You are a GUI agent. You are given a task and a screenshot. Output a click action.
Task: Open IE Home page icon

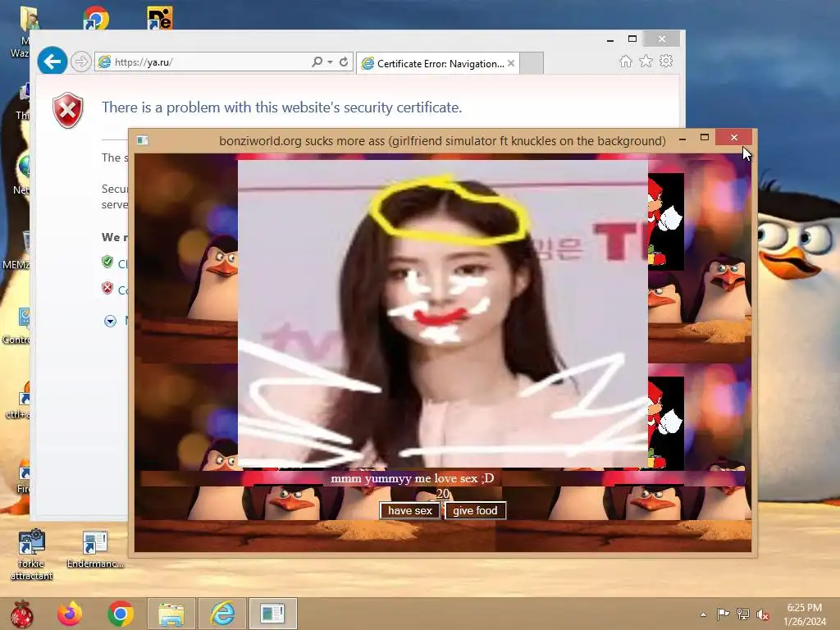pyautogui.click(x=626, y=61)
